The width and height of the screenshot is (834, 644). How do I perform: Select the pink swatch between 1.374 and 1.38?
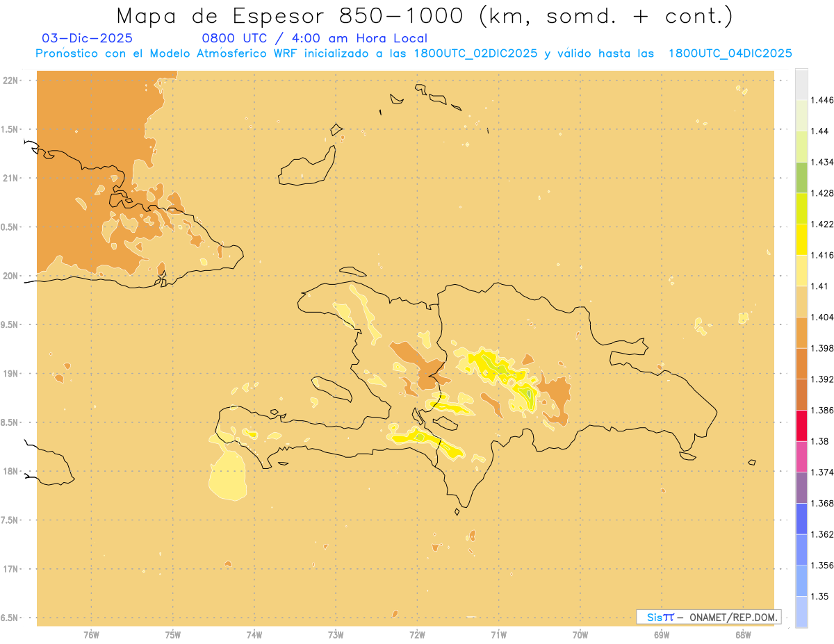pos(801,456)
